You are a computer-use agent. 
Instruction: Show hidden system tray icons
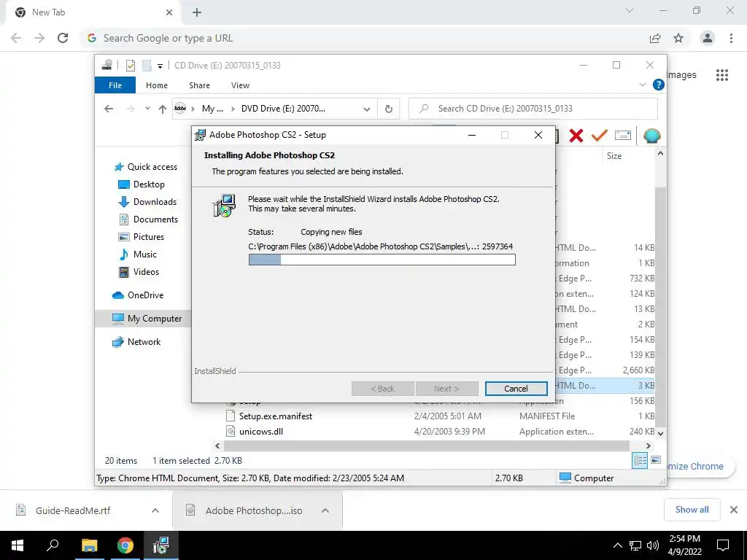(617, 545)
